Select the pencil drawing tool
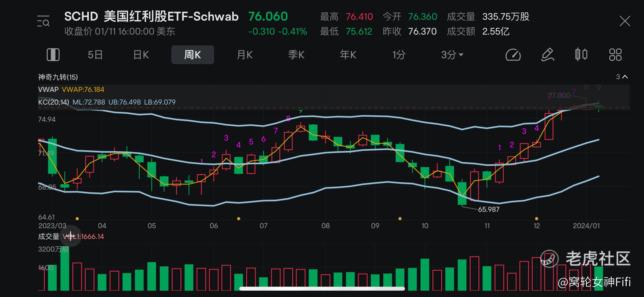Image resolution: width=644 pixels, height=297 pixels. 547,55
